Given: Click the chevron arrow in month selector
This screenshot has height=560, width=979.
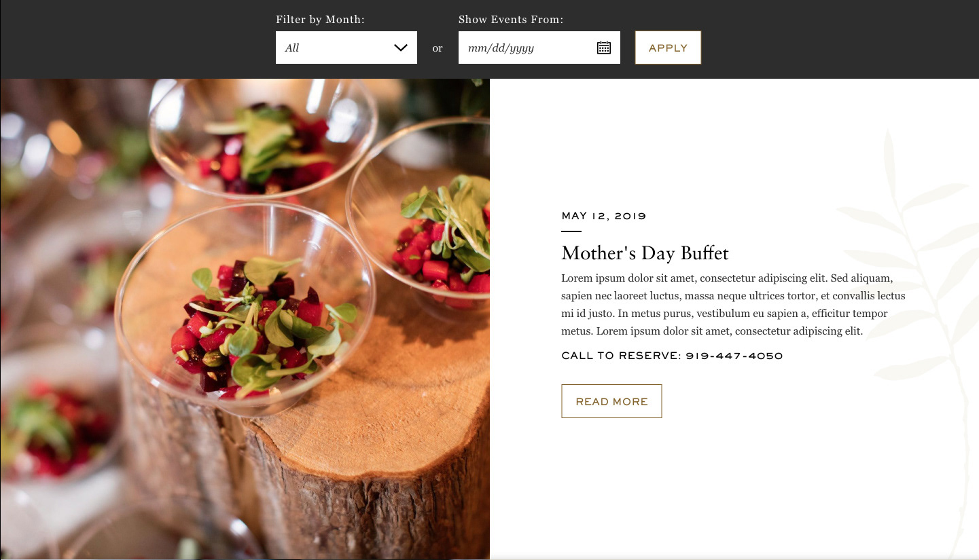Looking at the screenshot, I should [x=401, y=48].
